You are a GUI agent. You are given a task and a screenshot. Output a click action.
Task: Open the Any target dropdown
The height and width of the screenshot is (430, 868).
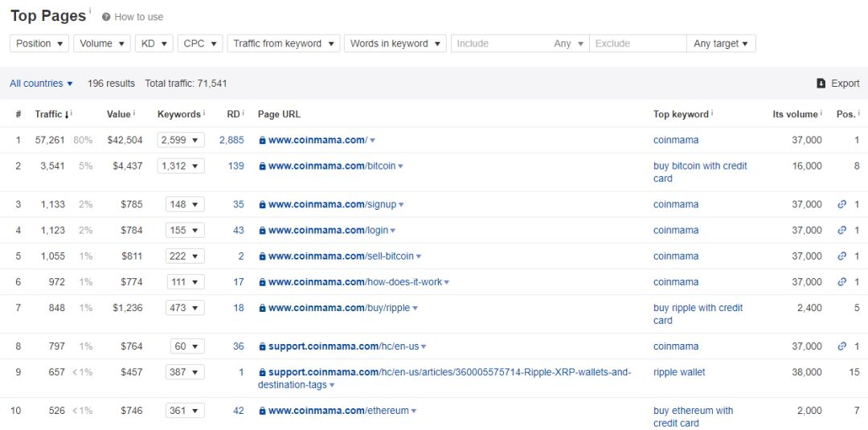coord(721,43)
